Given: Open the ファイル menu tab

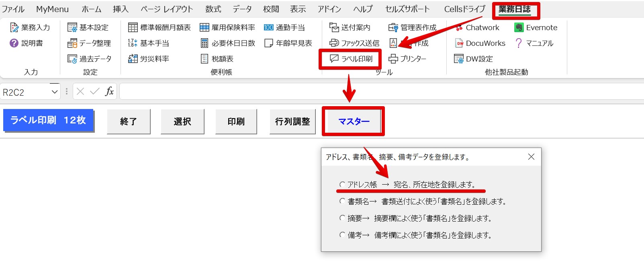Looking at the screenshot, I should coord(13,9).
